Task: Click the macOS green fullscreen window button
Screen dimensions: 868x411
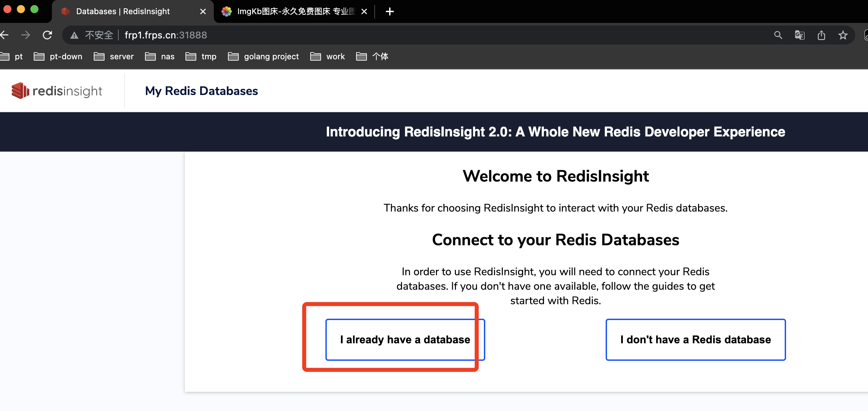Action: (x=34, y=9)
